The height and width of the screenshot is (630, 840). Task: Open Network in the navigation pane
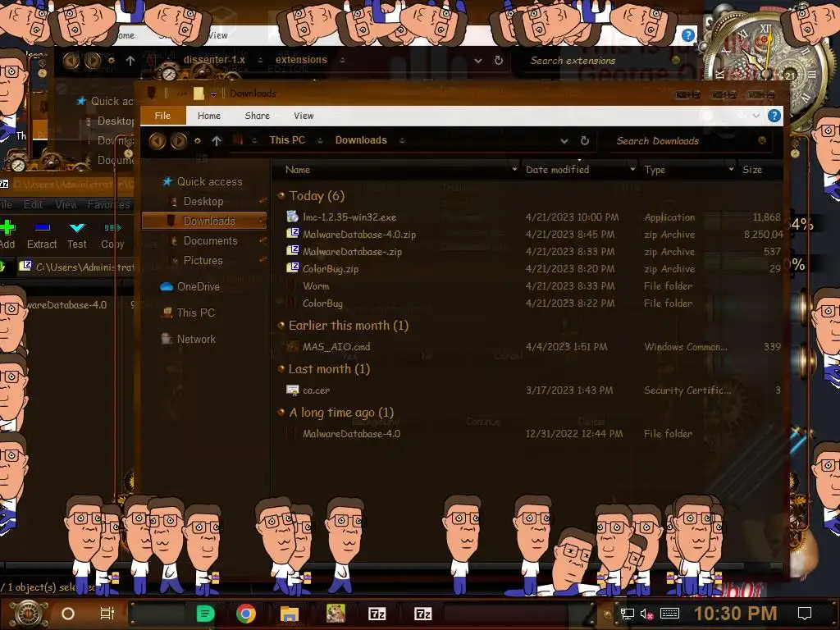pos(196,339)
